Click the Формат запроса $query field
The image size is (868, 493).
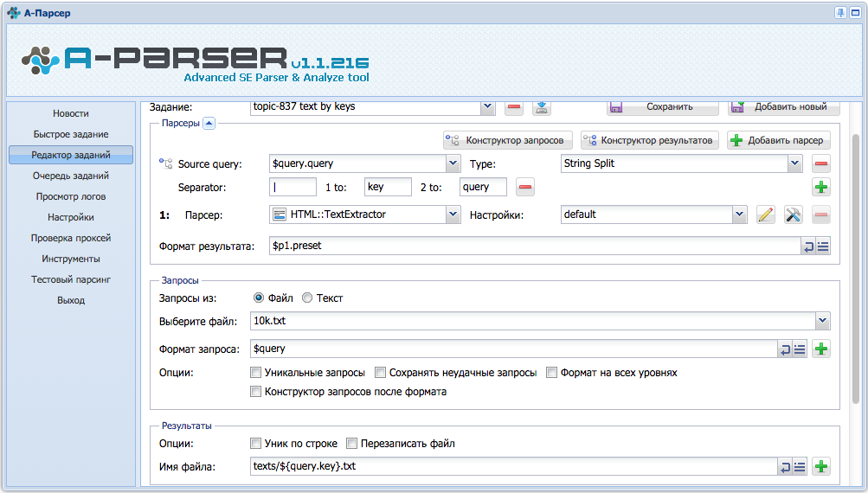[514, 349]
